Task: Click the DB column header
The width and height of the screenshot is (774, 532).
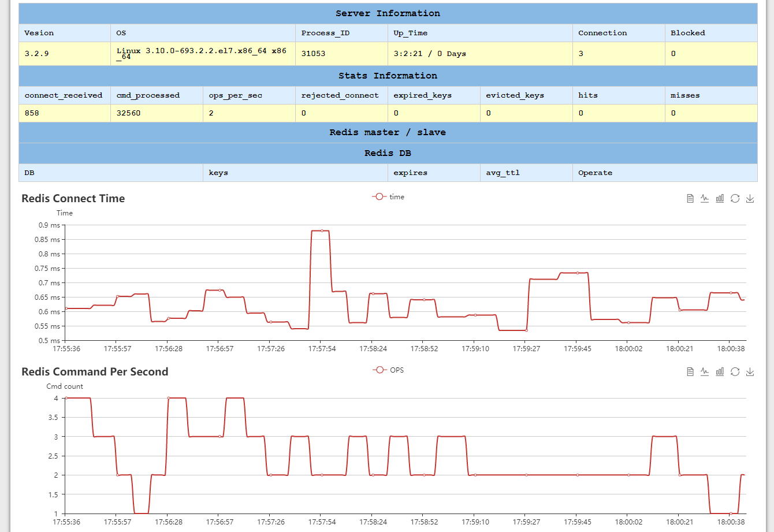Action: (111, 173)
